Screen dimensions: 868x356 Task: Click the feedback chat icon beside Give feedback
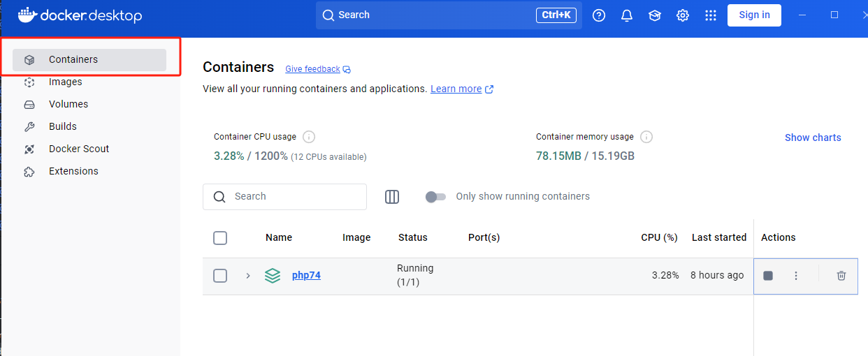[x=347, y=70]
